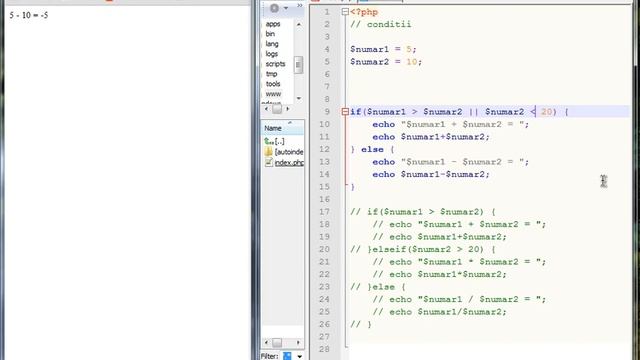Image resolution: width=640 pixels, height=360 pixels.
Task: Click the folder tree's scroll-down arrow
Action: 299,98
